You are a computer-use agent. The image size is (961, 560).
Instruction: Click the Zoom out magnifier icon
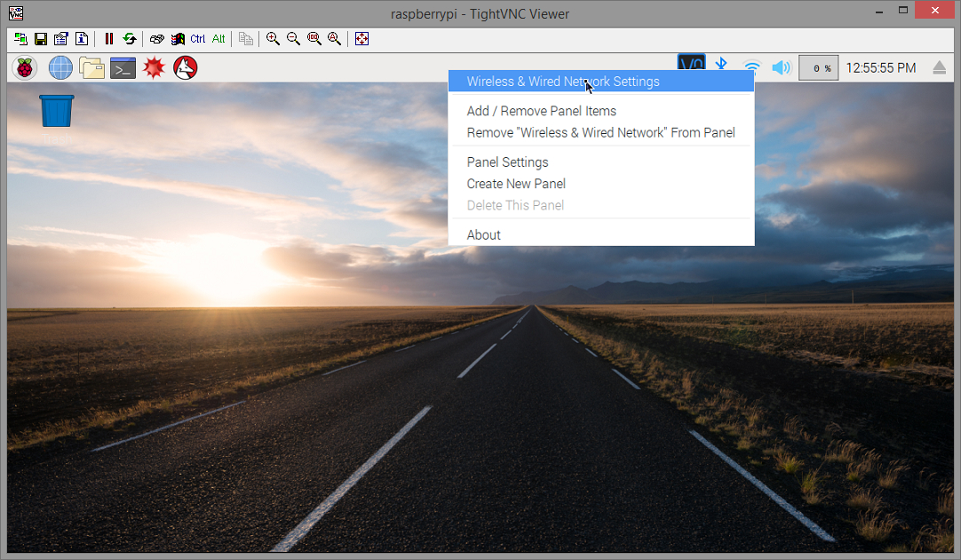pyautogui.click(x=294, y=38)
